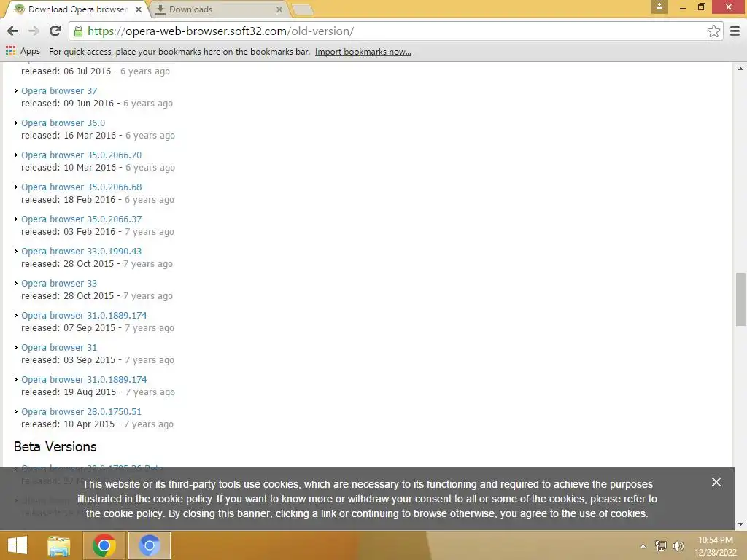Open Opera browser 31.0.1889.174 released 19 Aug
747x560 pixels.
click(x=84, y=379)
